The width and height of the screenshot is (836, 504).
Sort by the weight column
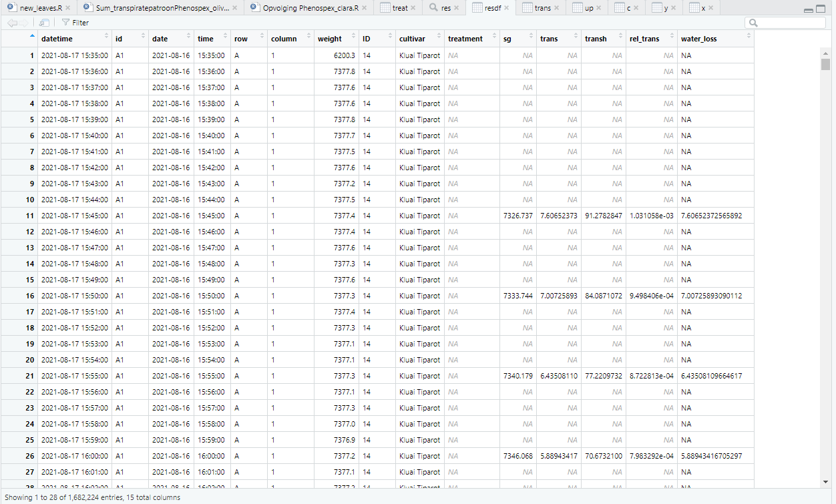(337, 39)
